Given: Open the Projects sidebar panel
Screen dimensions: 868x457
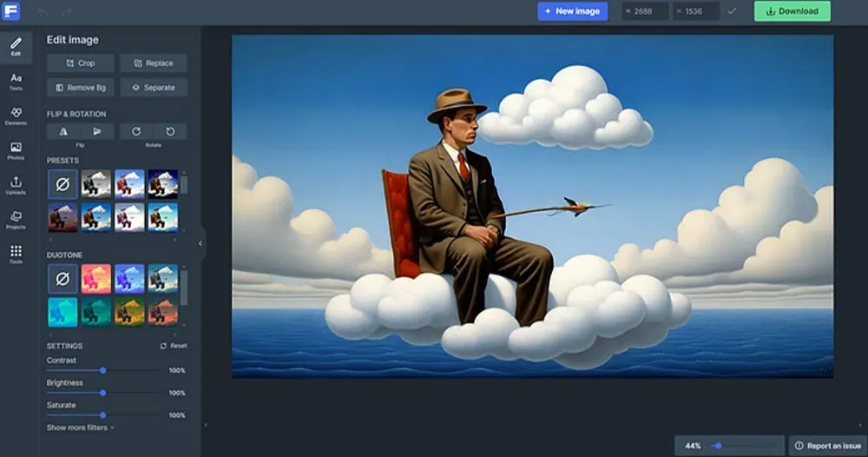Looking at the screenshot, I should [16, 220].
